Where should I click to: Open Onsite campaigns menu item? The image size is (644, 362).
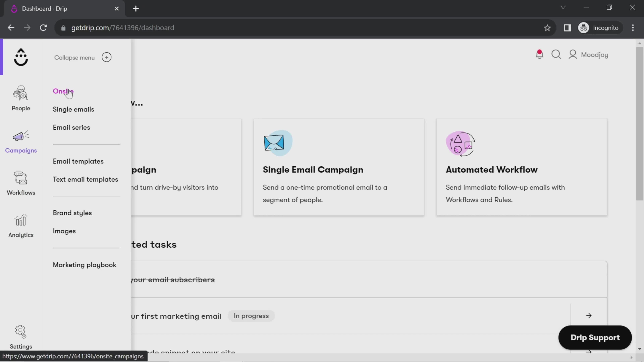click(63, 91)
